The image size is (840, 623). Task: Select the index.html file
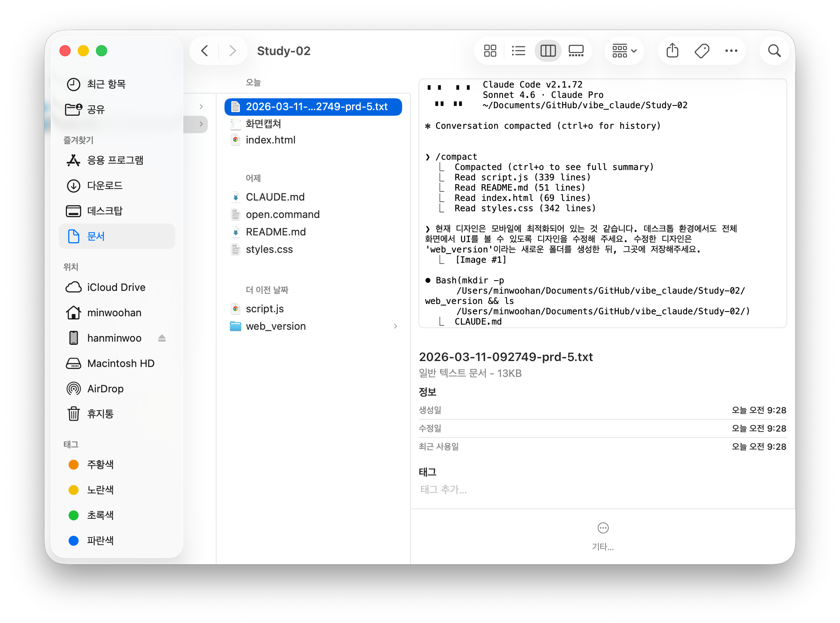point(270,140)
